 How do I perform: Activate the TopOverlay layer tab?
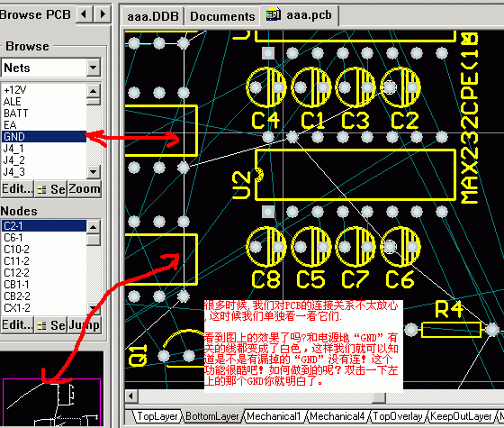tap(398, 416)
